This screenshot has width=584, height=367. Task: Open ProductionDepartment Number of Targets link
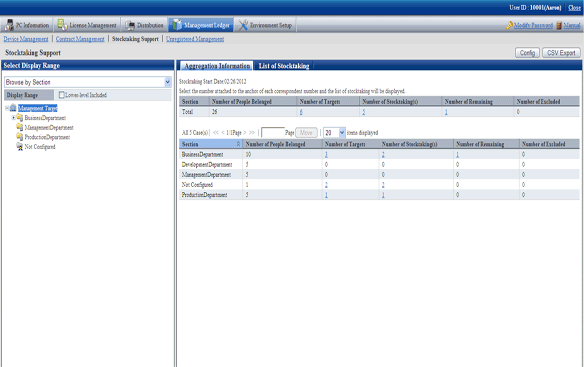pyautogui.click(x=326, y=195)
